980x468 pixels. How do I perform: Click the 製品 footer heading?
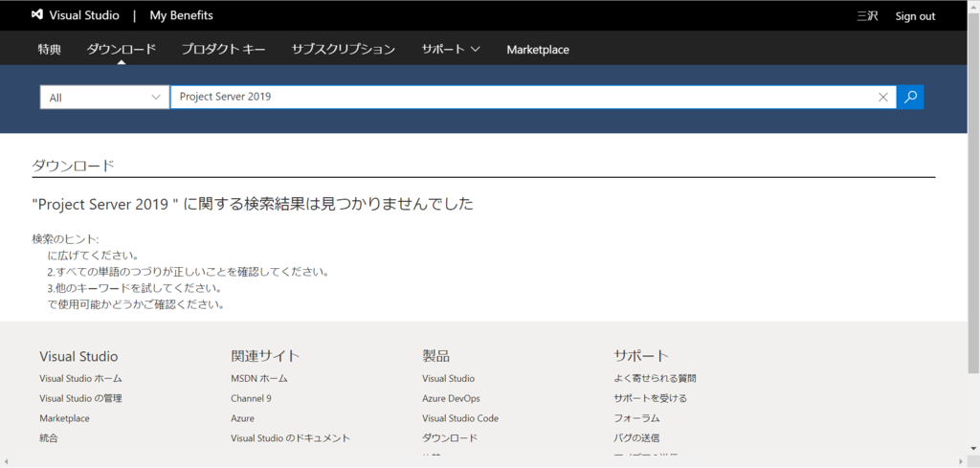pos(435,355)
